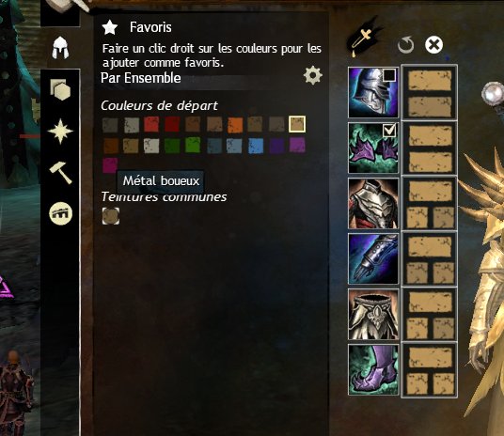Click the chest armor item thumbnail

click(x=373, y=203)
